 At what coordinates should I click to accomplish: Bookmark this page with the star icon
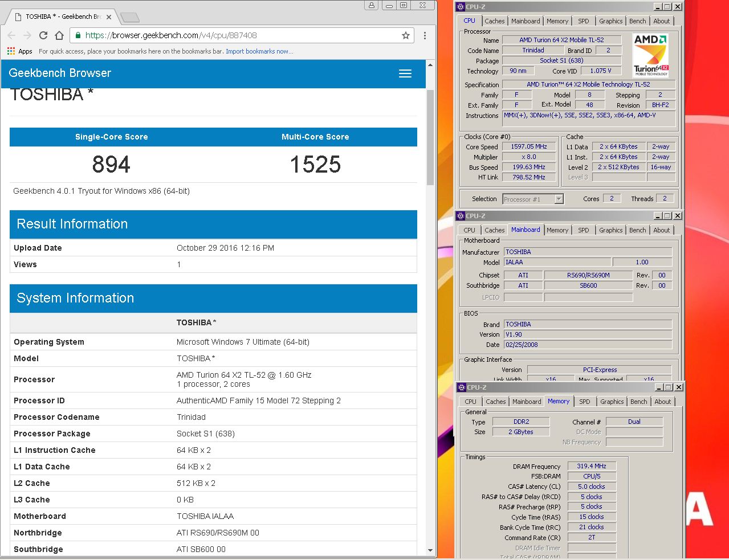tap(406, 35)
